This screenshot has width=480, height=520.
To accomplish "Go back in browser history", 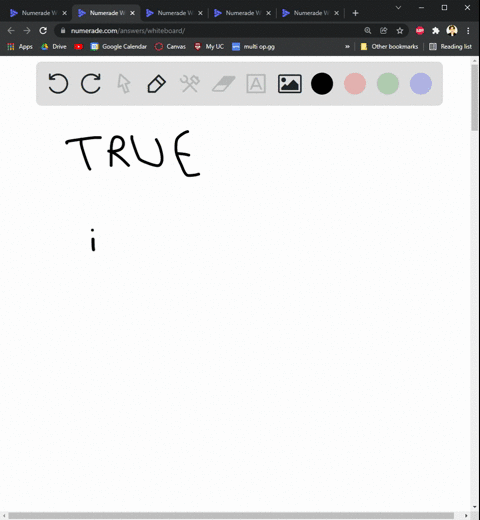I will pyautogui.click(x=11, y=31).
